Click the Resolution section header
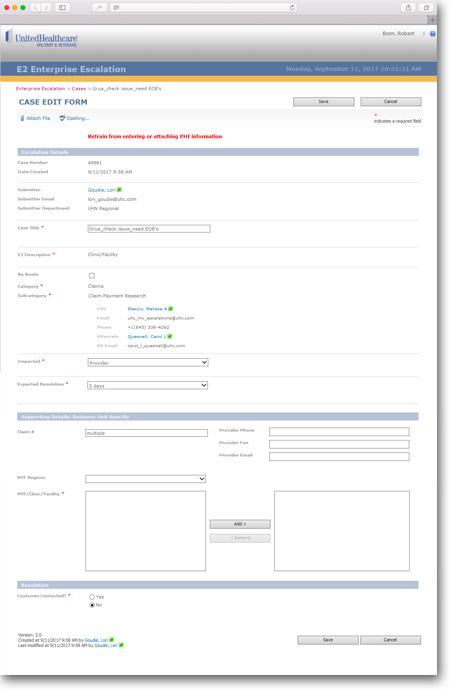 point(218,585)
